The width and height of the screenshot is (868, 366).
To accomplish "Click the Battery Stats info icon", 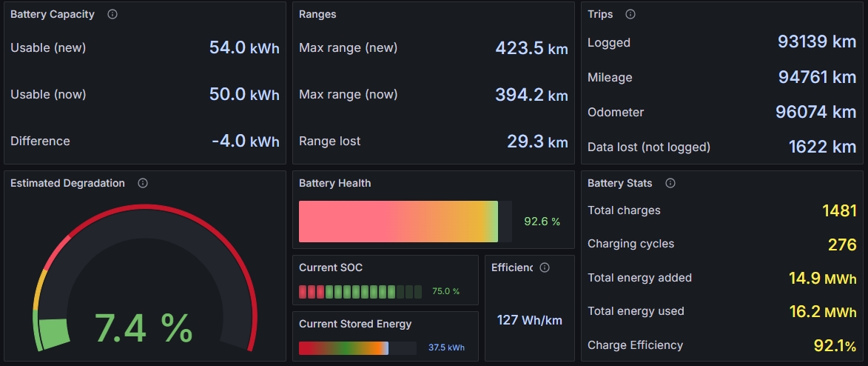I will tap(670, 183).
